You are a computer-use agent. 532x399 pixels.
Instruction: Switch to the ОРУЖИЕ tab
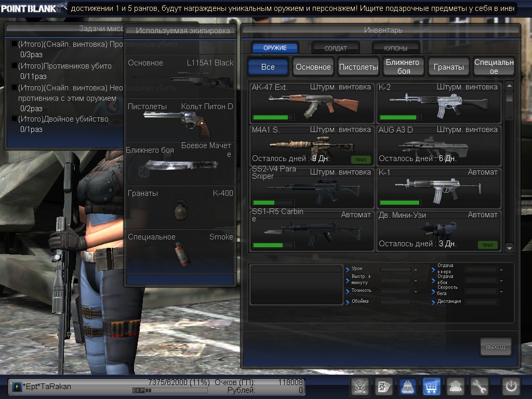[x=275, y=48]
